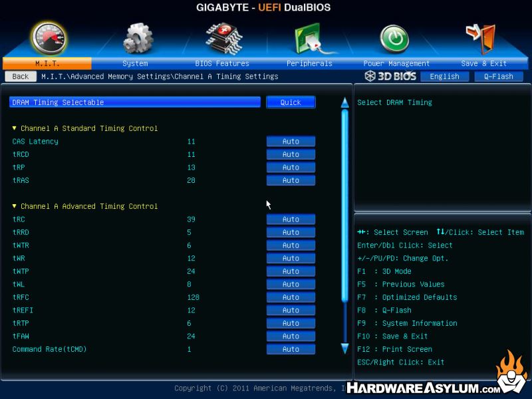Open the tRFC Auto option
This screenshot has height=399, width=532.
coord(291,297)
